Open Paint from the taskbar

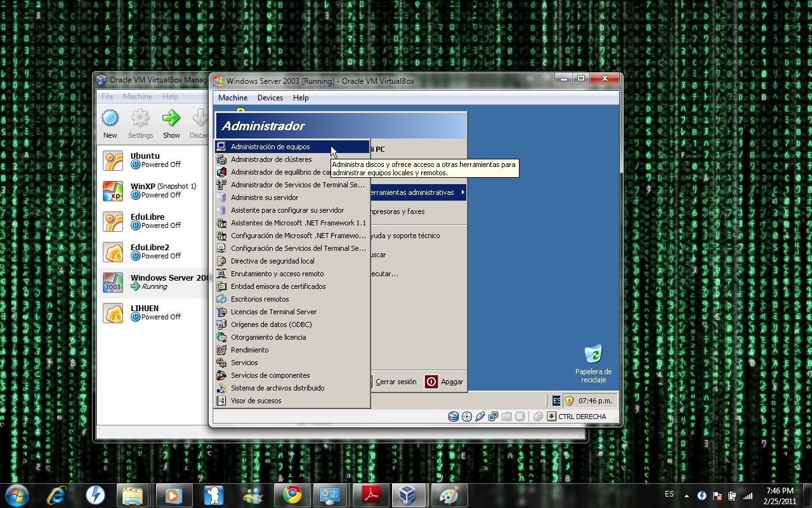point(449,495)
